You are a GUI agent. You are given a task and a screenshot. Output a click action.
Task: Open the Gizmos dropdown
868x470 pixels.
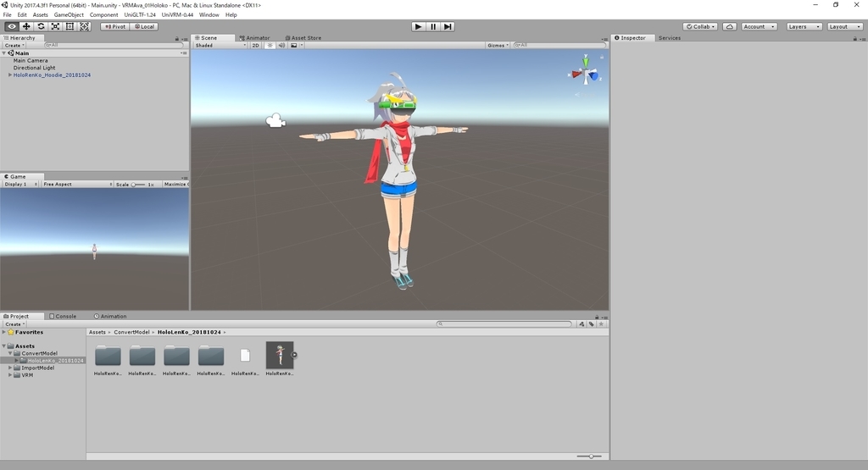pos(498,46)
